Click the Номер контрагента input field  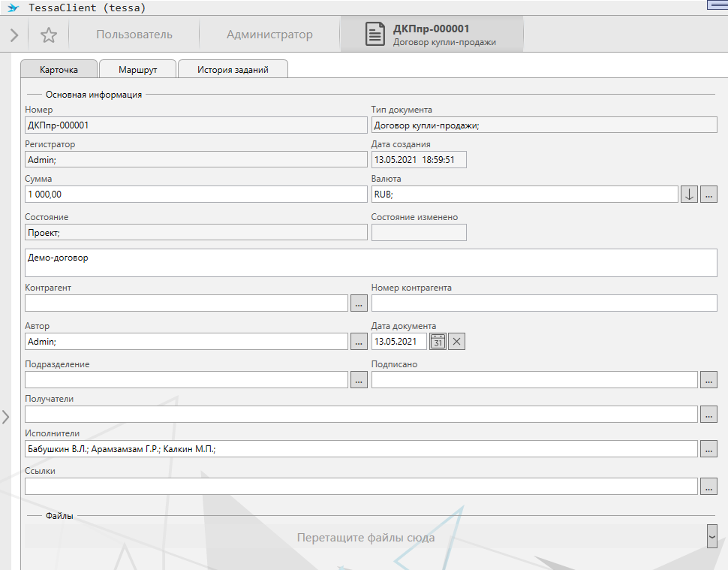[543, 303]
